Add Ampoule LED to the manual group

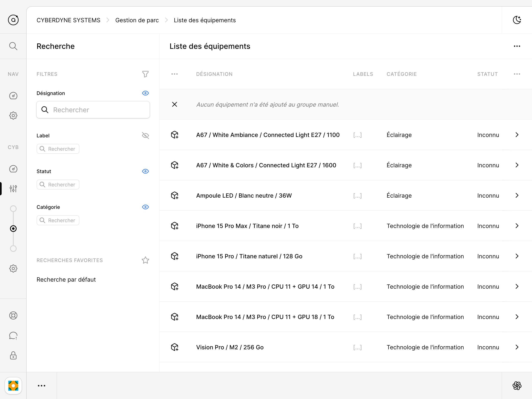[175, 195]
